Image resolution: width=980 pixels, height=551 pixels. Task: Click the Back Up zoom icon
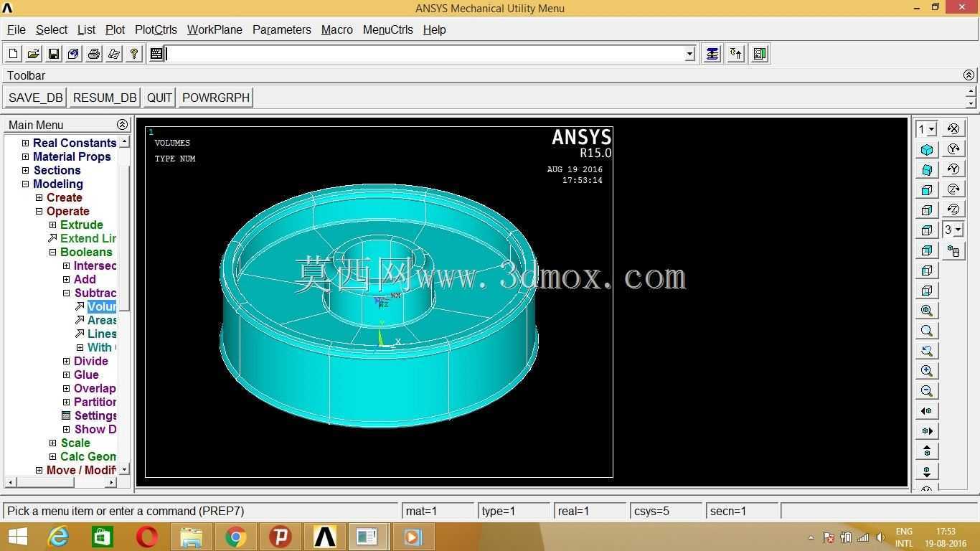click(x=927, y=351)
